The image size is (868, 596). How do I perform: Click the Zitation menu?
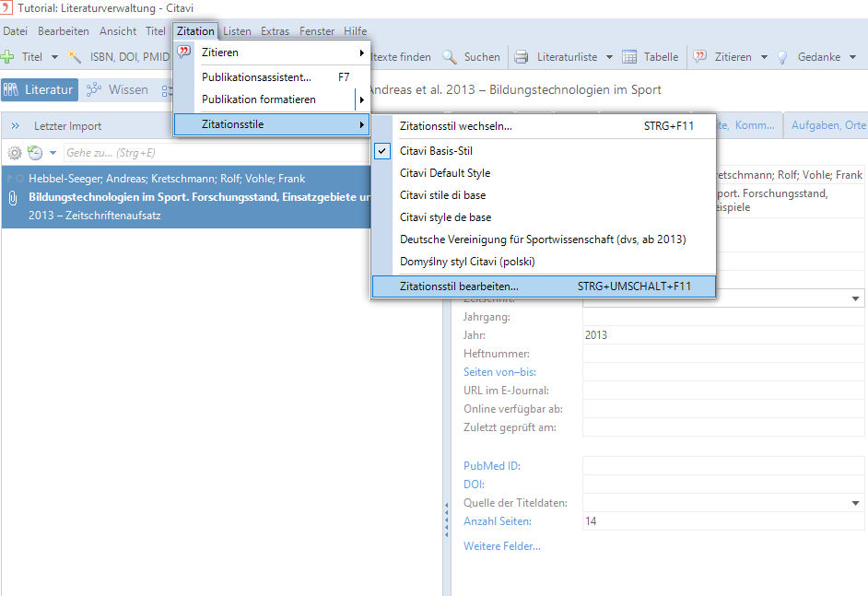pyautogui.click(x=195, y=31)
